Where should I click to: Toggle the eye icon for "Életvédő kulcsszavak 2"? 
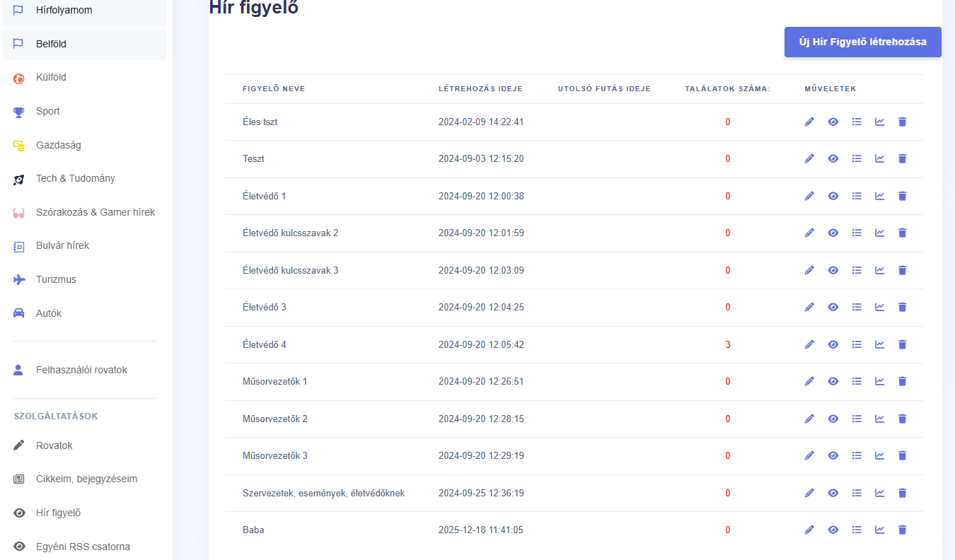[833, 232]
